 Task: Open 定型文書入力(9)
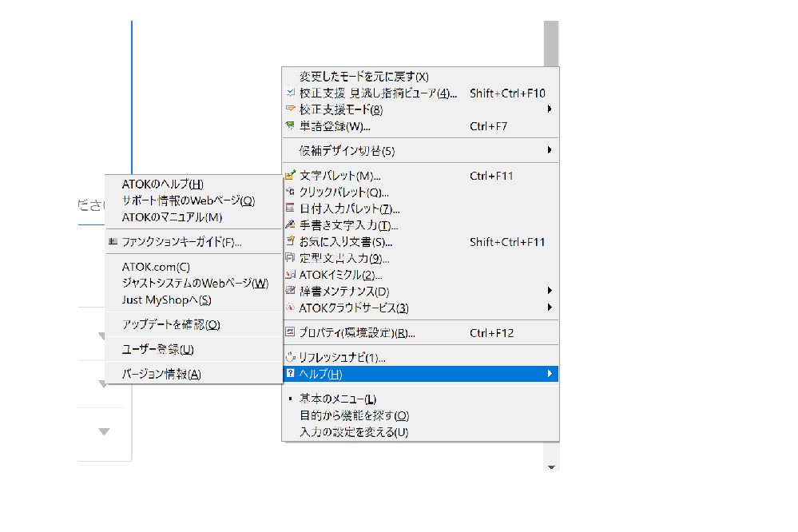point(344,259)
